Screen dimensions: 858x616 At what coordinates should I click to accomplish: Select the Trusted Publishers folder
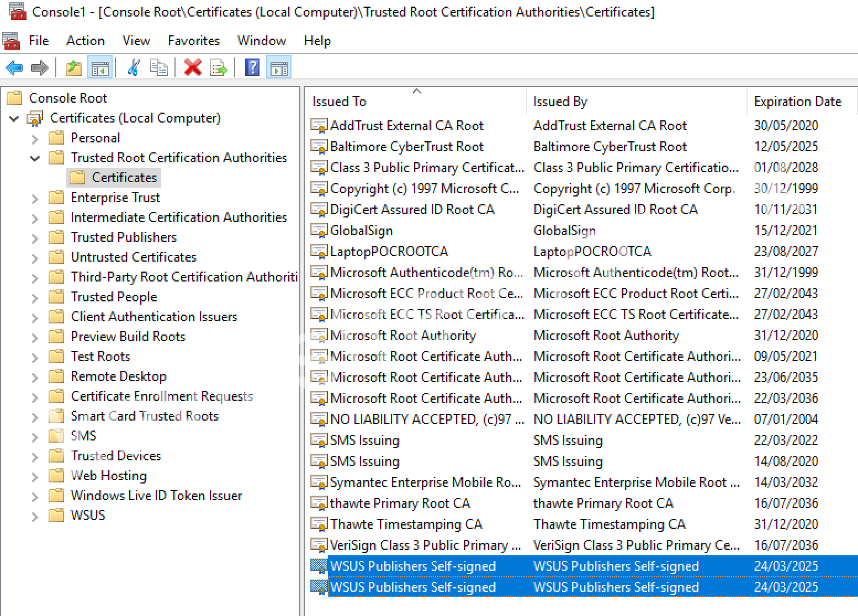123,237
